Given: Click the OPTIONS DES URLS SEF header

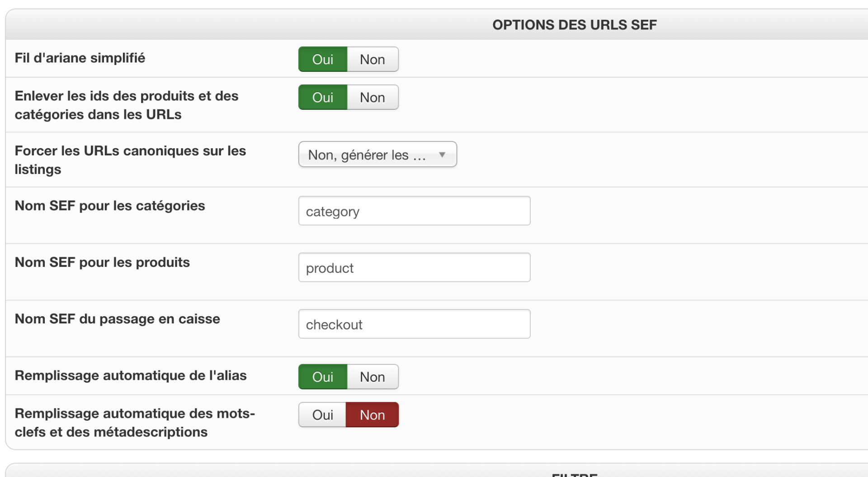Looking at the screenshot, I should tap(574, 25).
